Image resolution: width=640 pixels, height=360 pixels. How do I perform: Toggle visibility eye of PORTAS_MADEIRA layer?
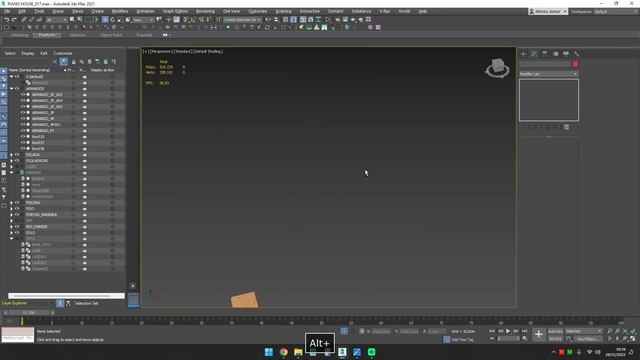pyautogui.click(x=17, y=214)
